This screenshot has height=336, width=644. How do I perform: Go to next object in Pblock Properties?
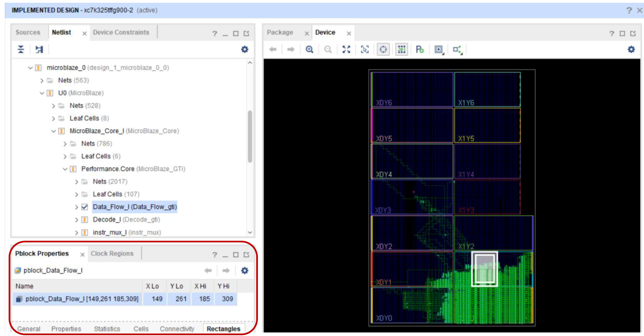point(226,271)
